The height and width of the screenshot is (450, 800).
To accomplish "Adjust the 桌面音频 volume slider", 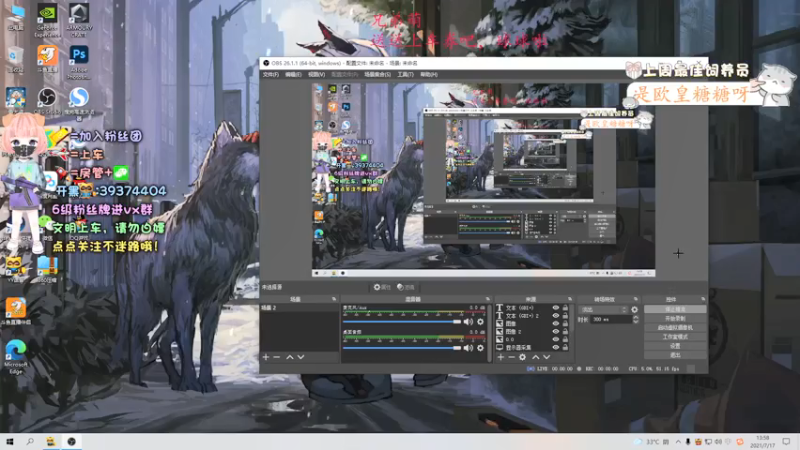I will (402, 347).
